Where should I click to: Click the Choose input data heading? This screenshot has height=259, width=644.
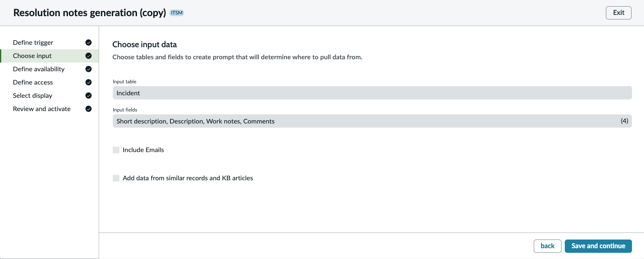pos(145,44)
